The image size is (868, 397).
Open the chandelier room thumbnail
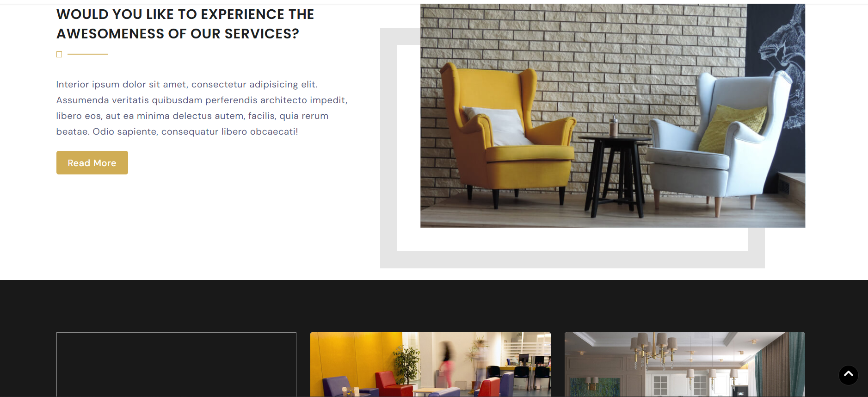coord(684,364)
